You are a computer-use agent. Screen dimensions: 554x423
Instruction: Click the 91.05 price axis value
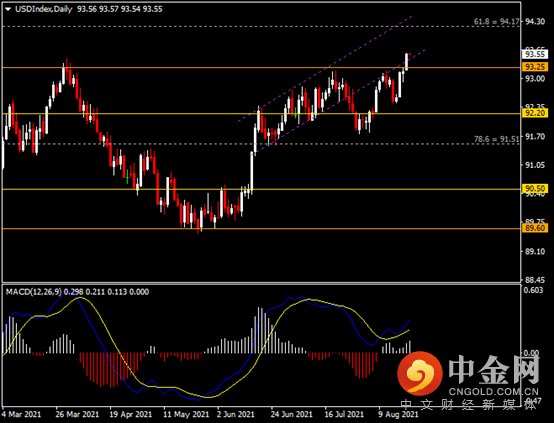click(x=535, y=165)
